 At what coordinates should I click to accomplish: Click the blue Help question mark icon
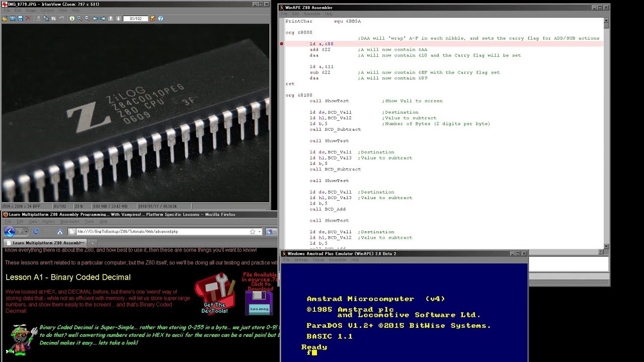click(160, 19)
